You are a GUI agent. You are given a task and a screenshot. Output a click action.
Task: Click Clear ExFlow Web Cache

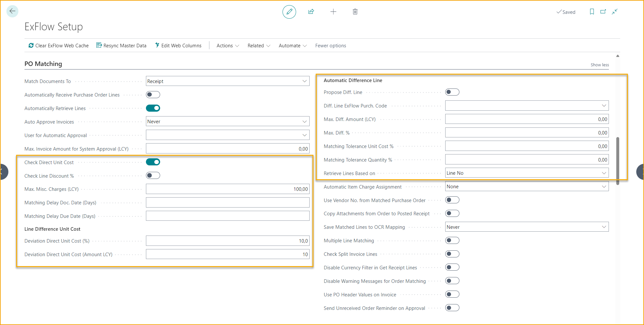point(58,46)
